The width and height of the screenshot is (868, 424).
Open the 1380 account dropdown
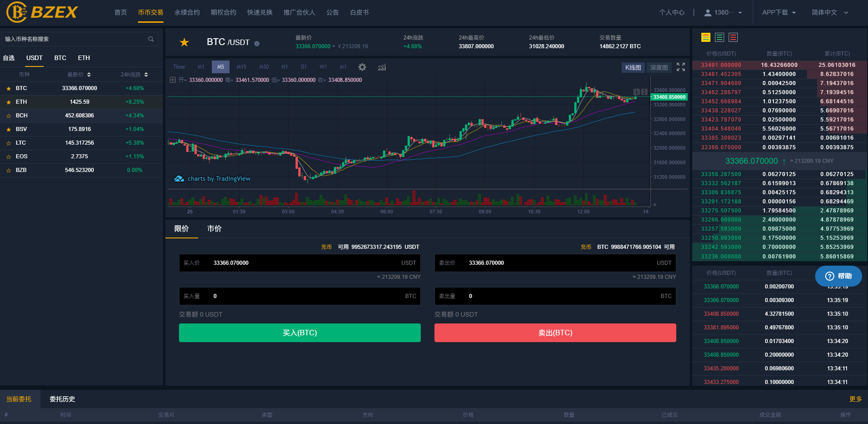tap(723, 13)
